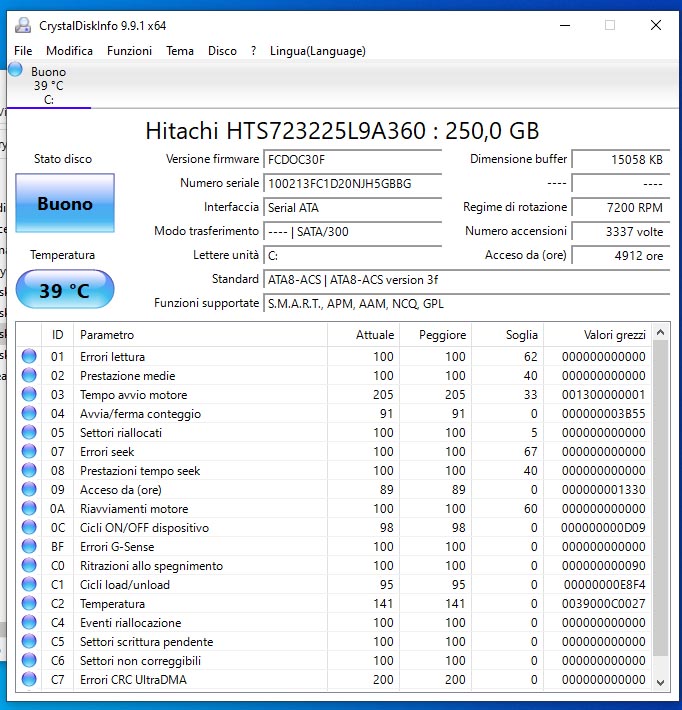This screenshot has width=682, height=710.
Task: Click the blue status orb next to Buono C: drive
Action: coord(15,70)
